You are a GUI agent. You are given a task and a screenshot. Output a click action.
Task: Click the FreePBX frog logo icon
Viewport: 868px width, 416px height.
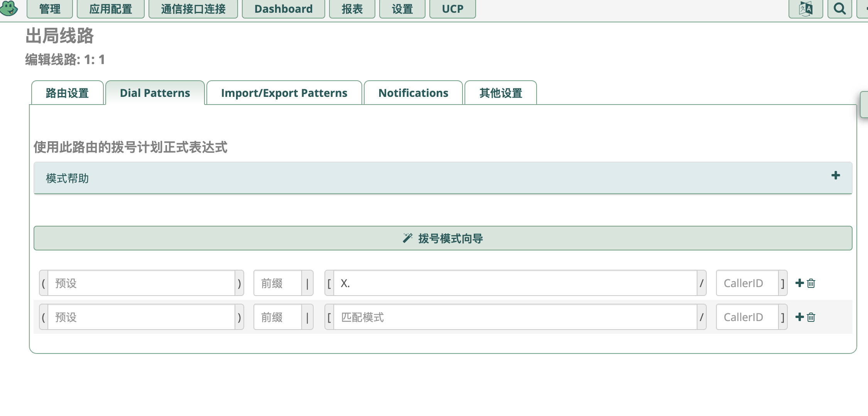pos(9,8)
